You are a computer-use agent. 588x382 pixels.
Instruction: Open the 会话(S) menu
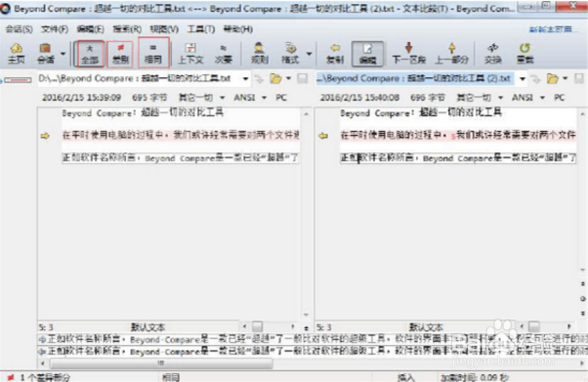click(x=19, y=29)
